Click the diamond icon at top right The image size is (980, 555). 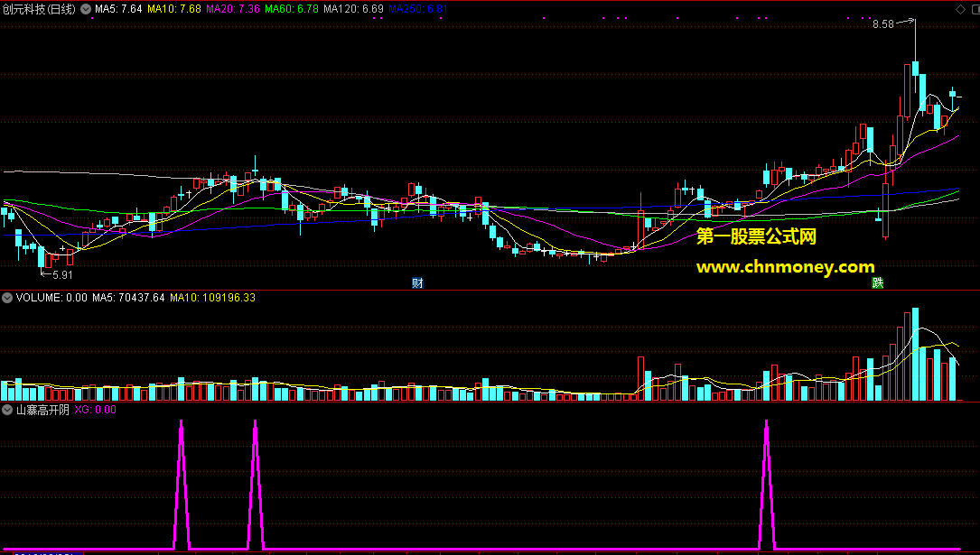click(x=960, y=9)
